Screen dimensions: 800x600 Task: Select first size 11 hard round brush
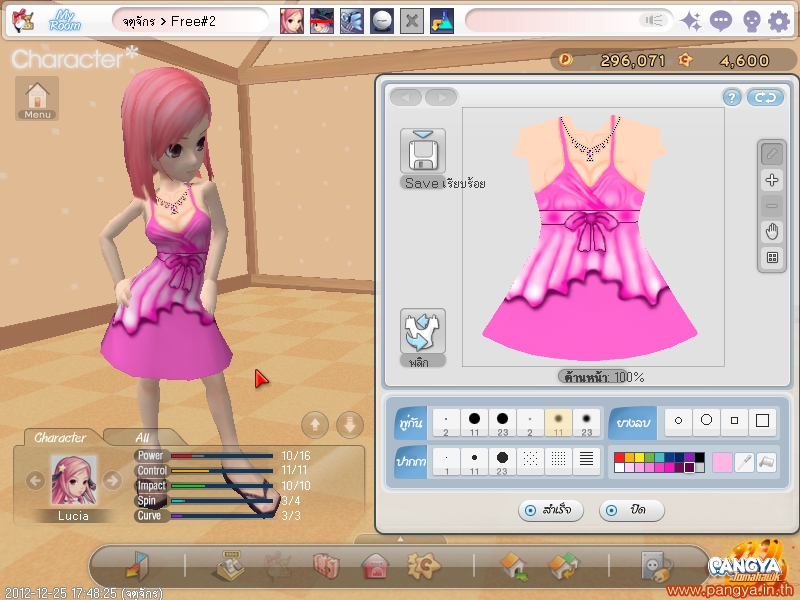point(474,422)
